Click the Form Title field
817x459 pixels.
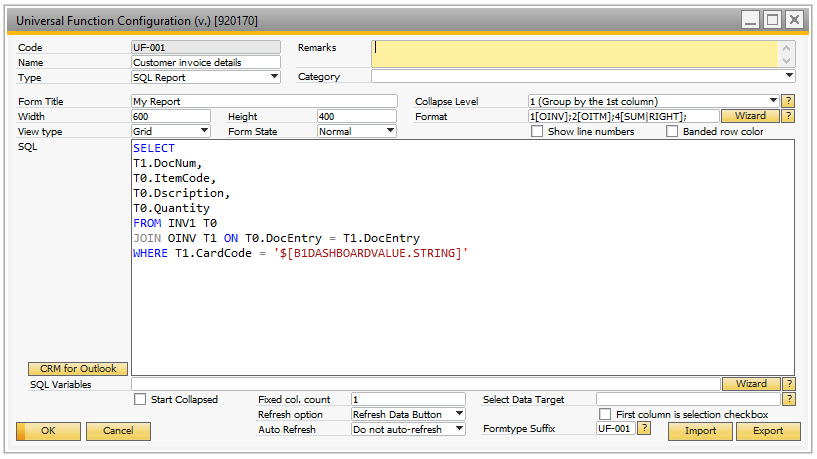point(264,101)
